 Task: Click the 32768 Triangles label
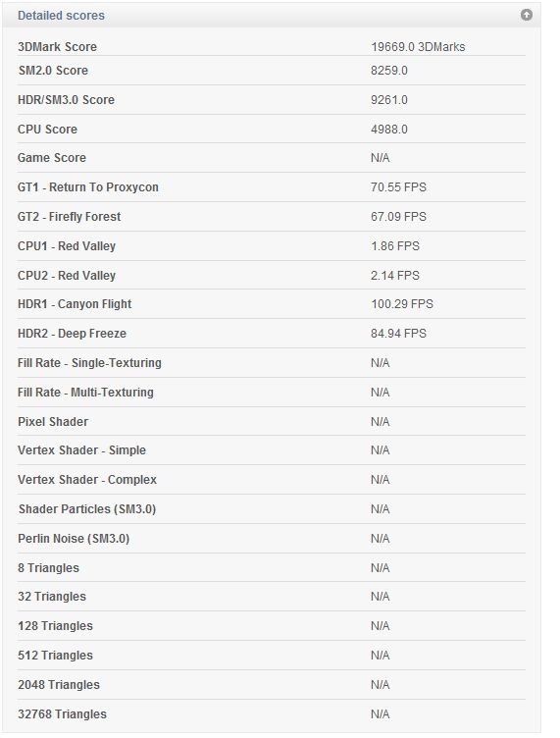[62, 714]
